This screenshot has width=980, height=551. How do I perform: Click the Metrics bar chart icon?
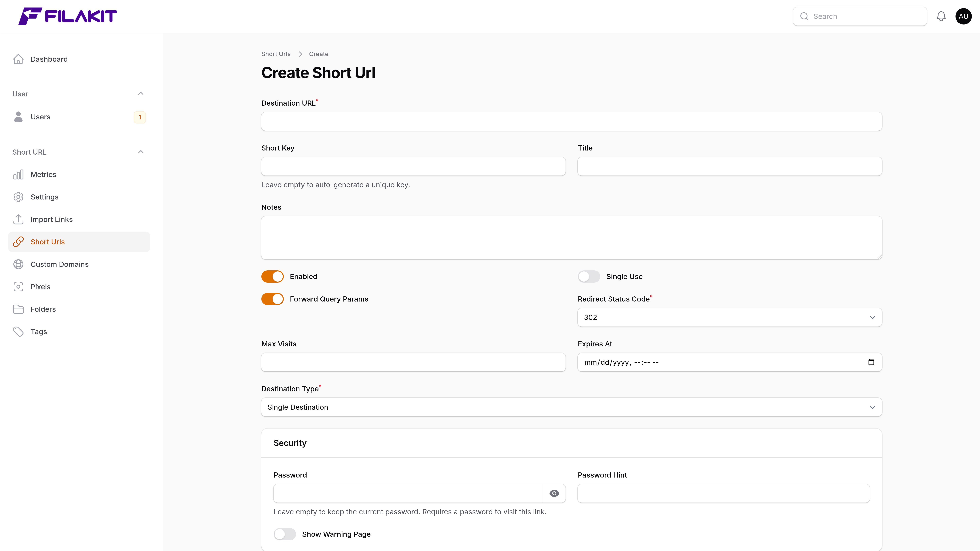point(18,174)
